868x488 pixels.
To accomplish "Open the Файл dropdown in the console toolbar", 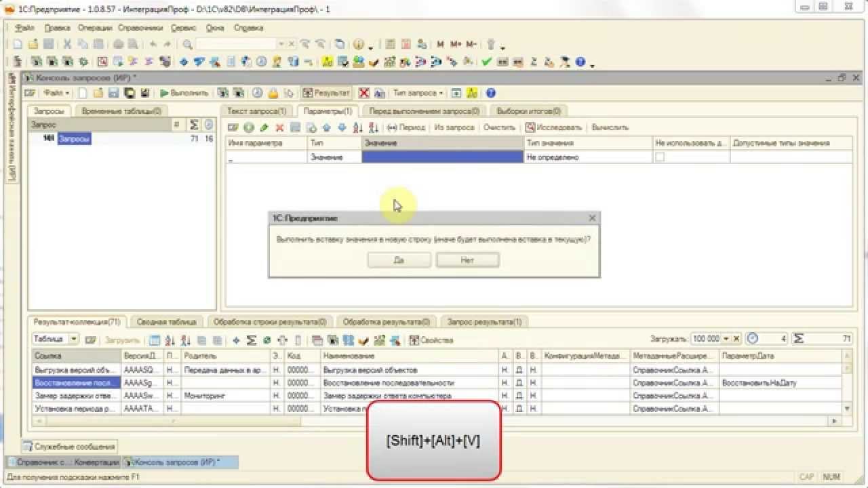I will click(54, 94).
